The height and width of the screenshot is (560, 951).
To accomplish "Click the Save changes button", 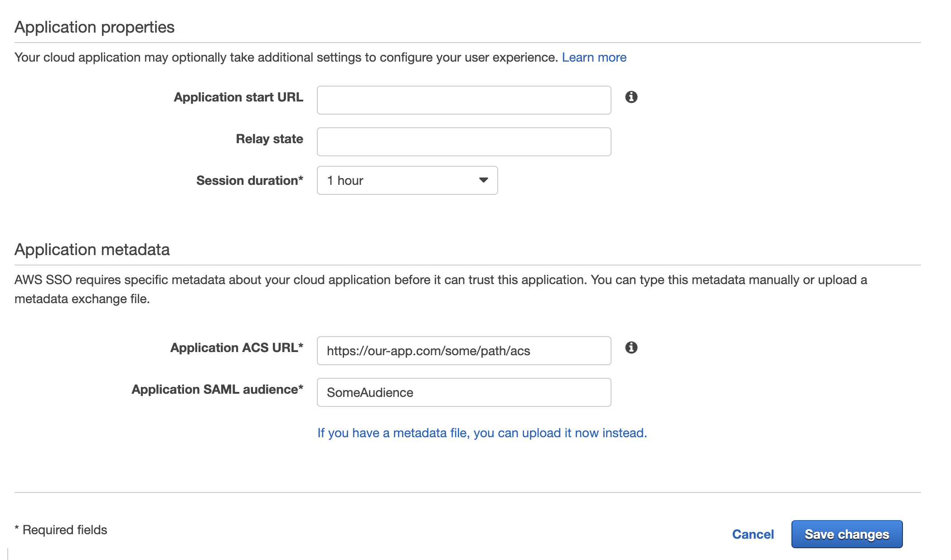I will tap(846, 534).
